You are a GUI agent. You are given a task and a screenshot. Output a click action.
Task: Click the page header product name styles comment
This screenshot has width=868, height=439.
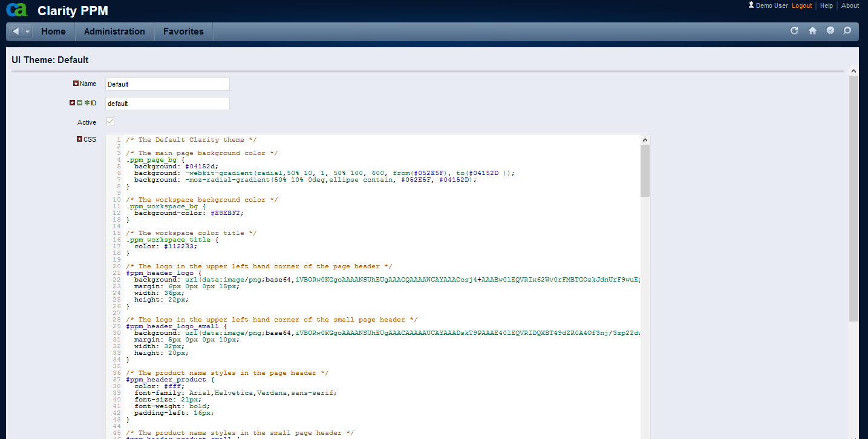[x=227, y=373]
